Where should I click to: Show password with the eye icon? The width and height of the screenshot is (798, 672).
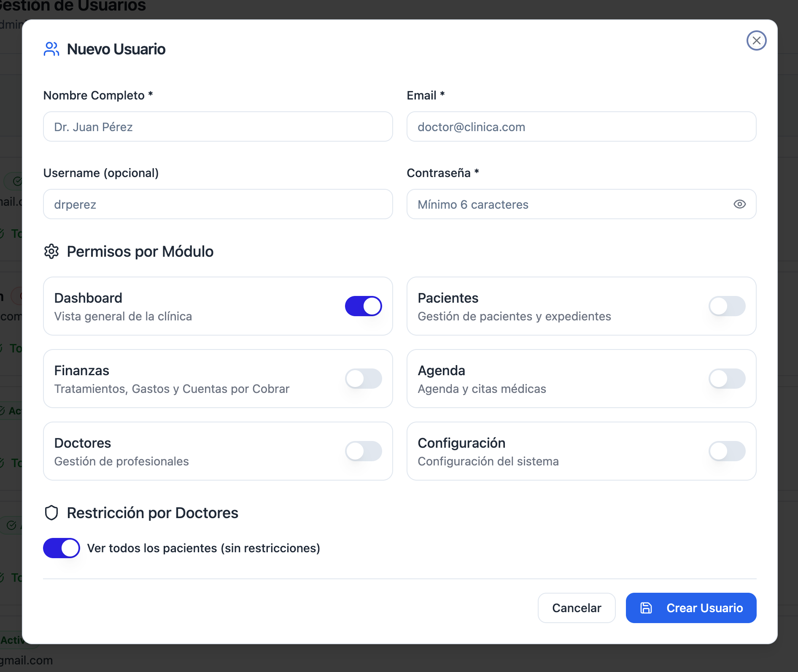tap(739, 204)
